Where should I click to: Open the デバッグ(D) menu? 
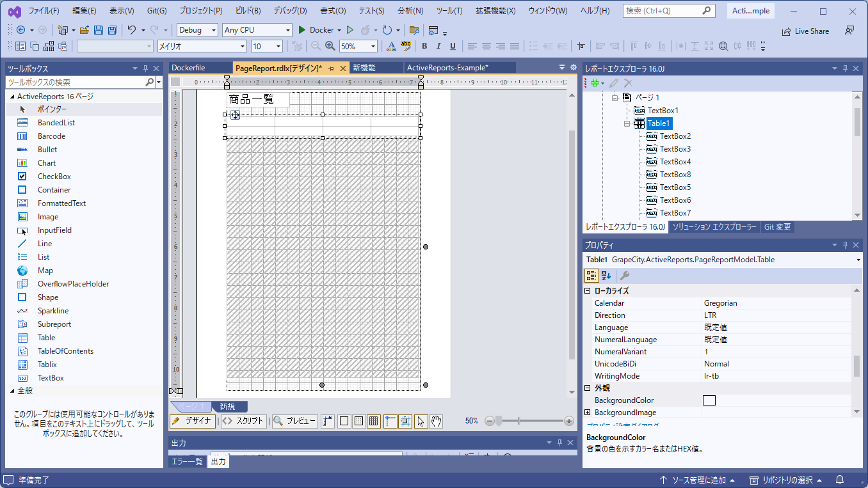[290, 11]
